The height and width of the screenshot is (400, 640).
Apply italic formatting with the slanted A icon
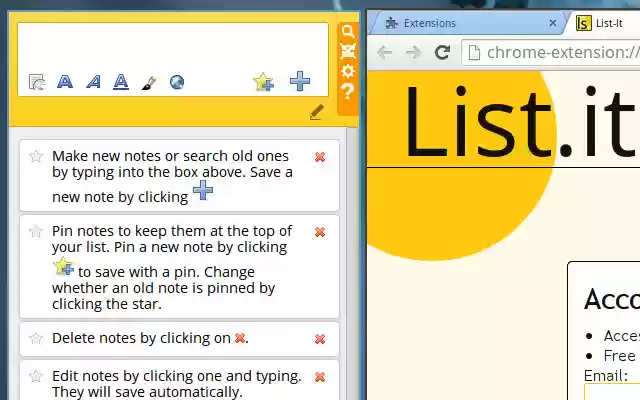(x=93, y=82)
